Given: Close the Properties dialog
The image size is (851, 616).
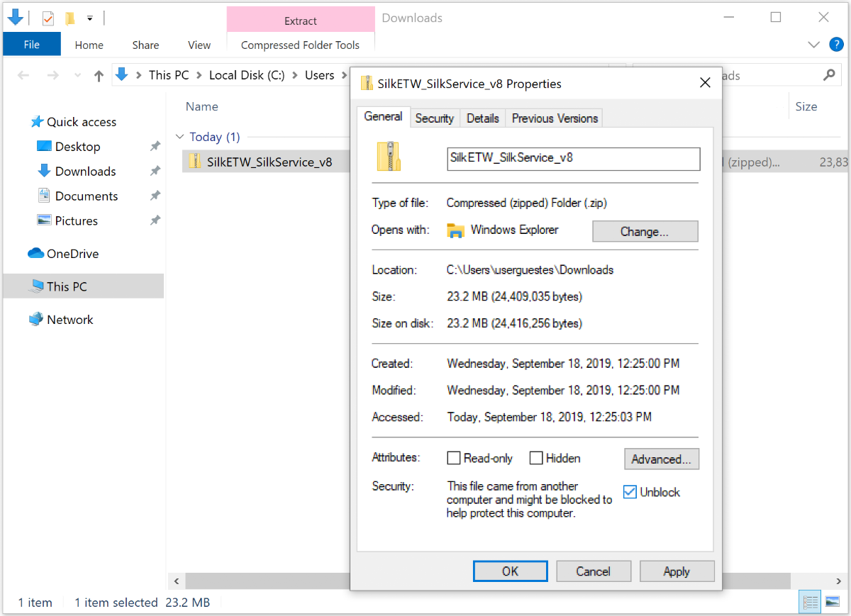Looking at the screenshot, I should 705,83.
